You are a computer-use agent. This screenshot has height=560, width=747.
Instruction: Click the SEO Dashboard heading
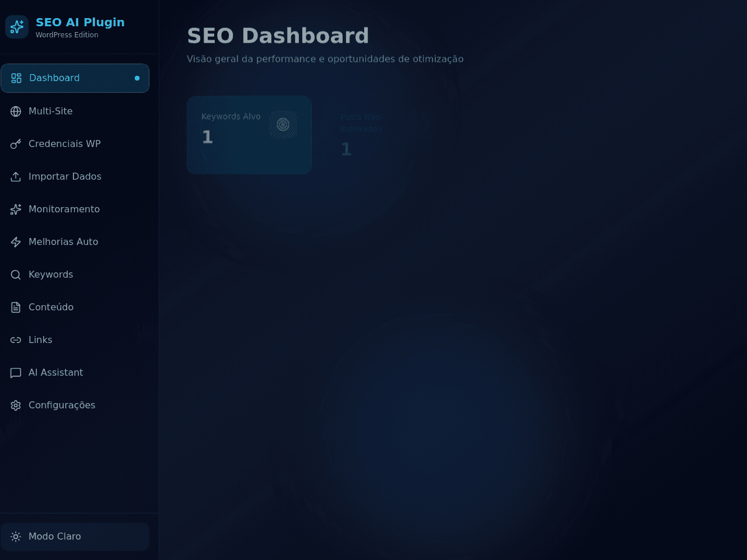click(x=278, y=36)
